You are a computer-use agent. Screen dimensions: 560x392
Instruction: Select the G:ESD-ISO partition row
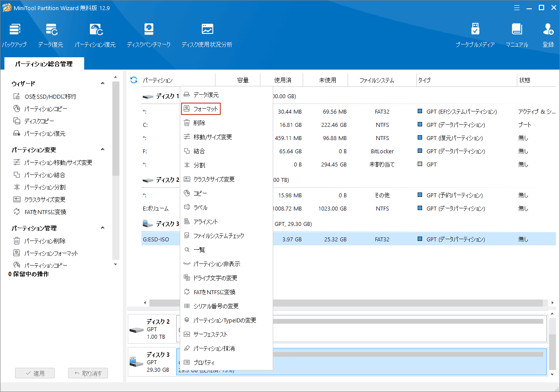coord(348,239)
